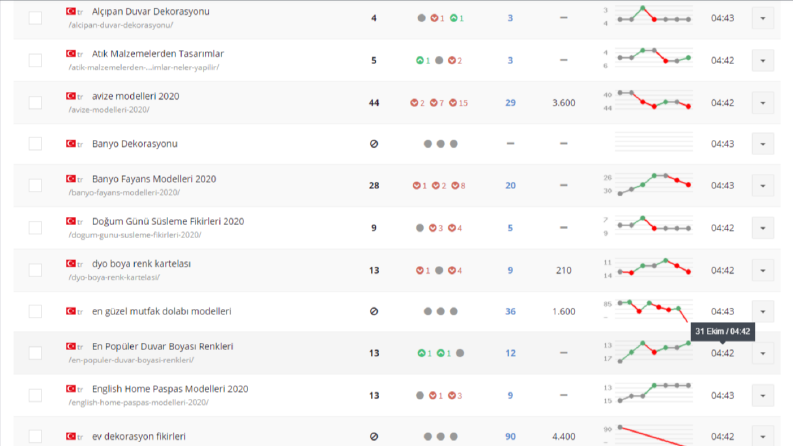Expand English Home Paspas Modelleri row dropdown
The image size is (793, 446).
point(763,395)
